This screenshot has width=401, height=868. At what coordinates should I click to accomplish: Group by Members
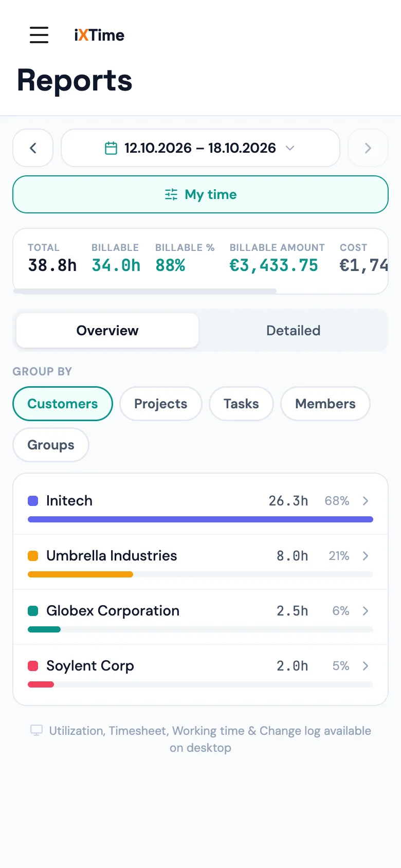(325, 404)
